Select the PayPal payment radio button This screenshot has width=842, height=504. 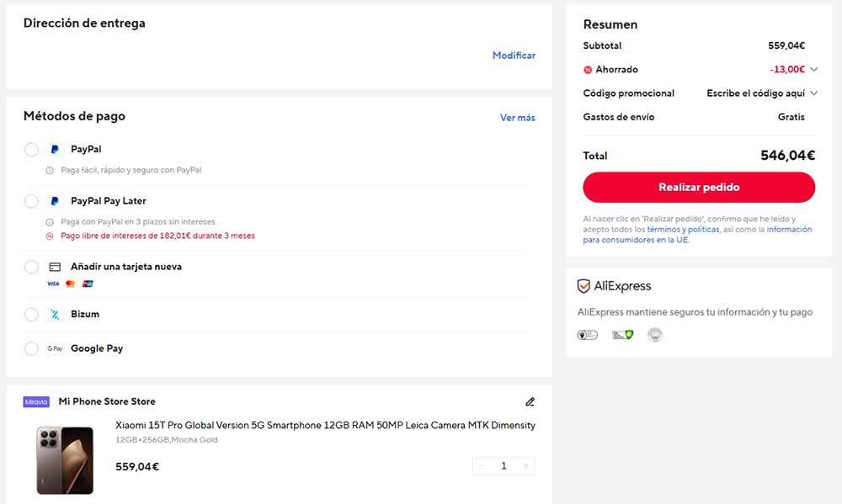pyautogui.click(x=31, y=149)
